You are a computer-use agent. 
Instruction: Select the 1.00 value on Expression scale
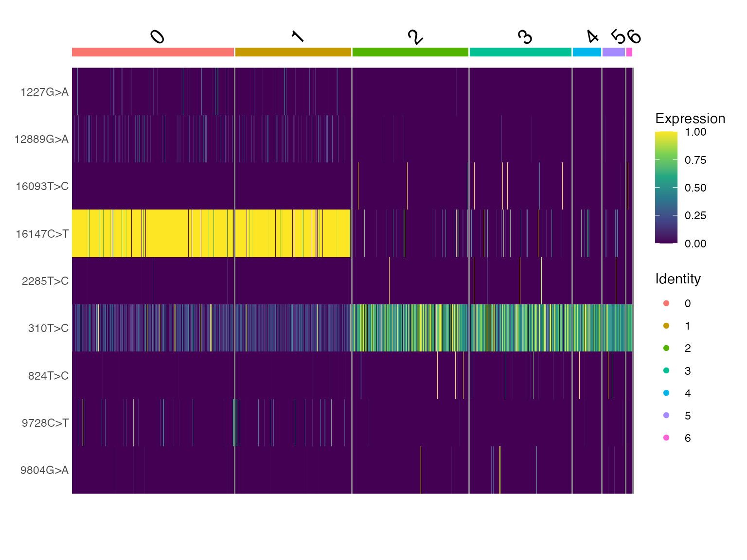[x=695, y=132]
